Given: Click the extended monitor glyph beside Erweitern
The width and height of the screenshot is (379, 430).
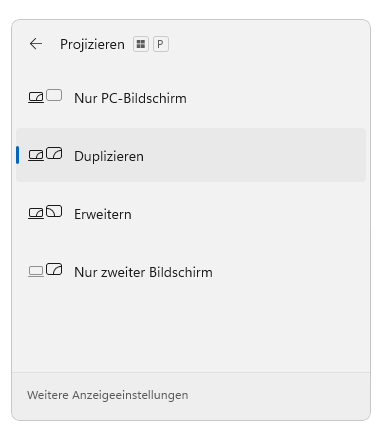Looking at the screenshot, I should pos(54,211).
